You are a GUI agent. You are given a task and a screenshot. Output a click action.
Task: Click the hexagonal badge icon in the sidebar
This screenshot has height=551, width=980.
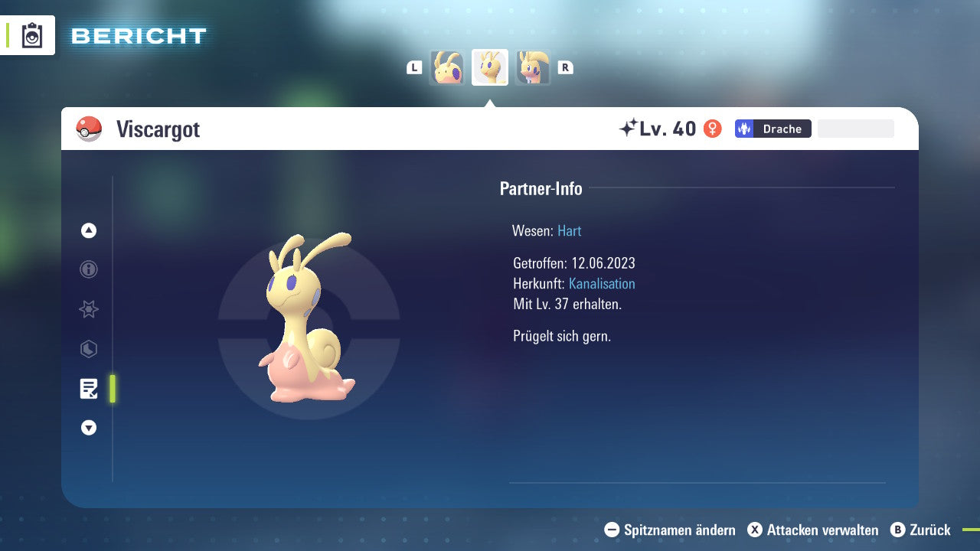click(x=88, y=349)
